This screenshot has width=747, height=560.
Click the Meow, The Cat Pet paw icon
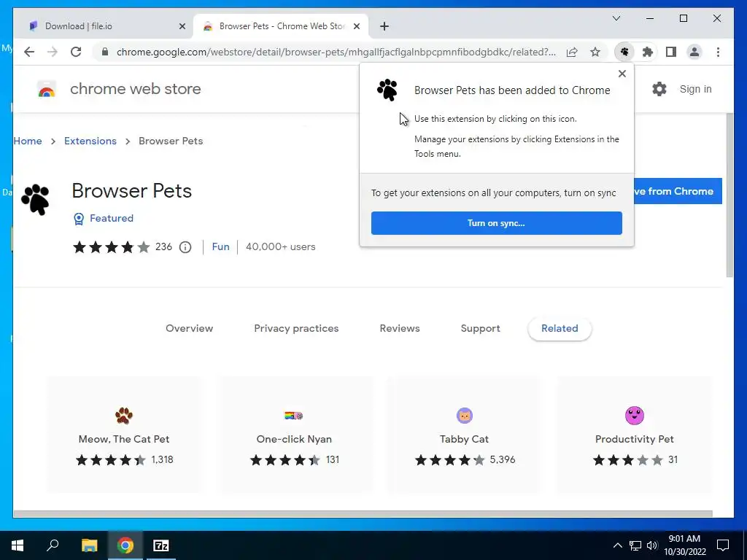(124, 416)
